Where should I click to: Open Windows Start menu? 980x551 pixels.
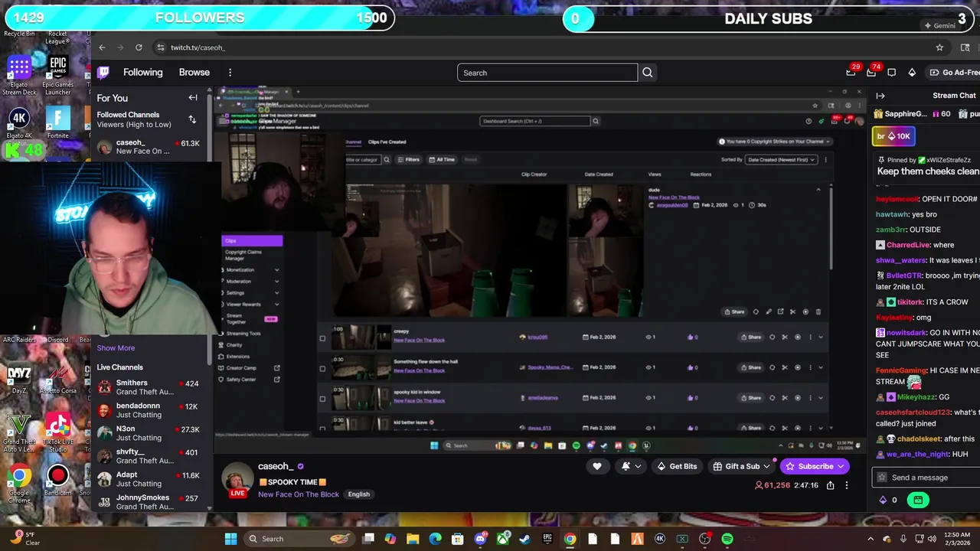coord(230,539)
